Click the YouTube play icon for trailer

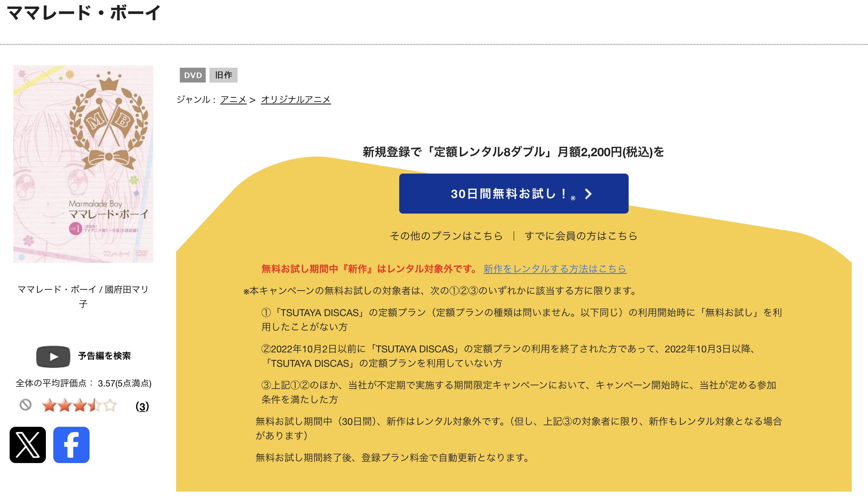[53, 356]
